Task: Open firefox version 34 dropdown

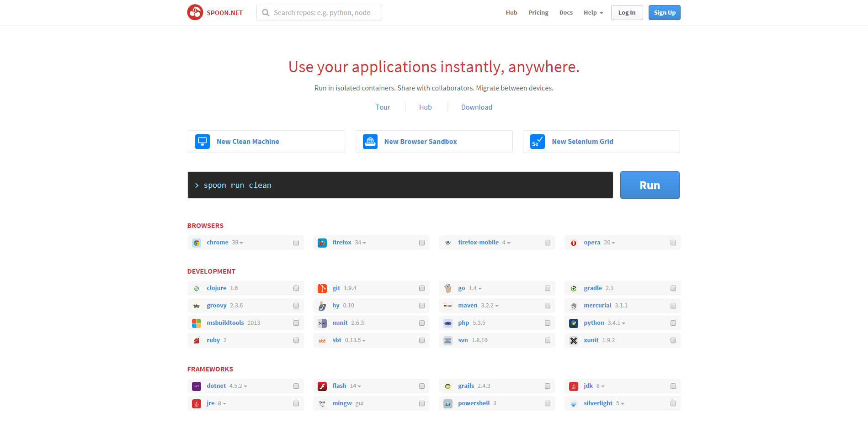Action: 361,243
